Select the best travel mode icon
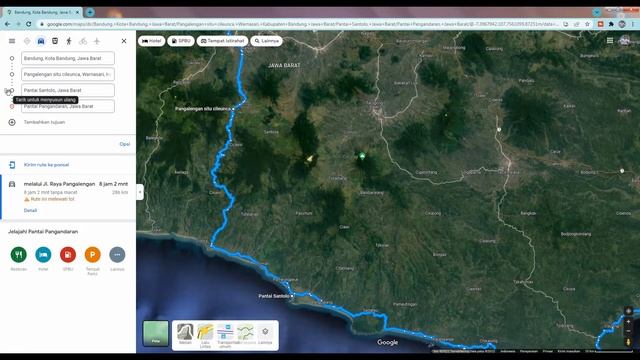This screenshot has width=640, height=360. click(27, 41)
